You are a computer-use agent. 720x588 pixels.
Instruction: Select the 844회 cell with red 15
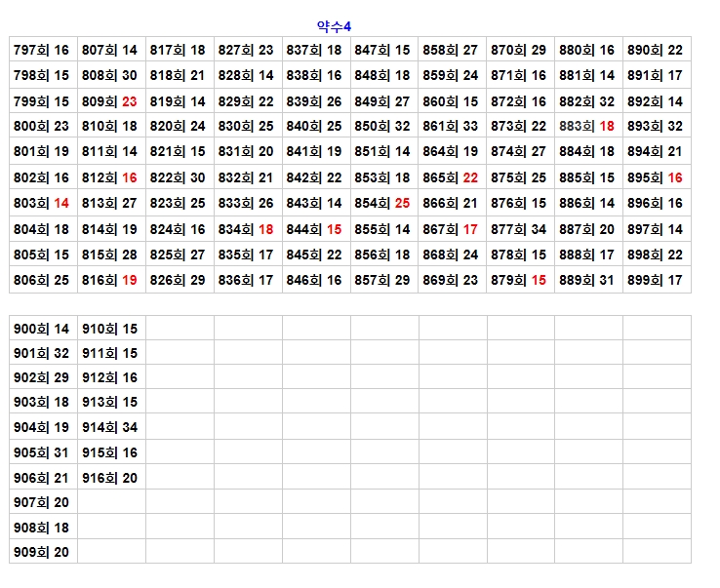315,229
